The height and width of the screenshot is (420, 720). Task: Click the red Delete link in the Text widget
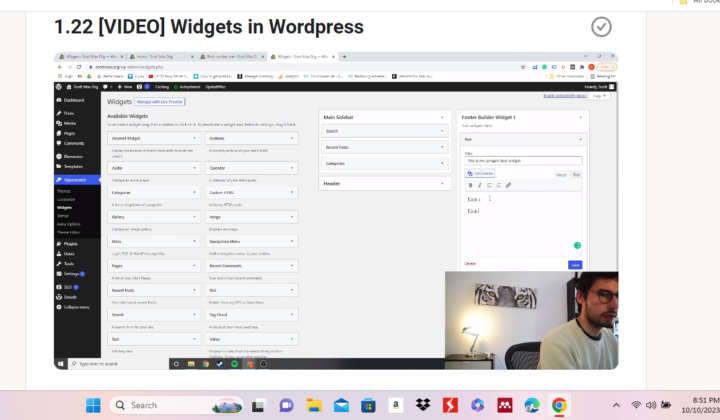(x=470, y=263)
